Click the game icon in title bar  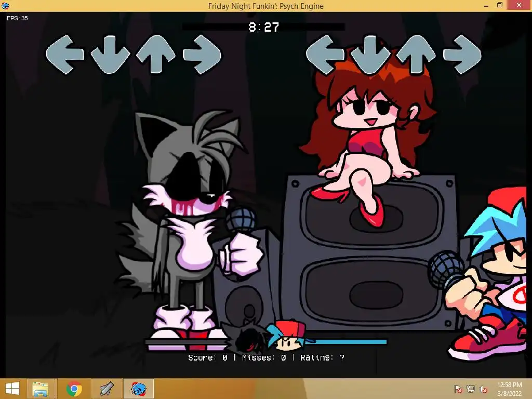click(5, 5)
